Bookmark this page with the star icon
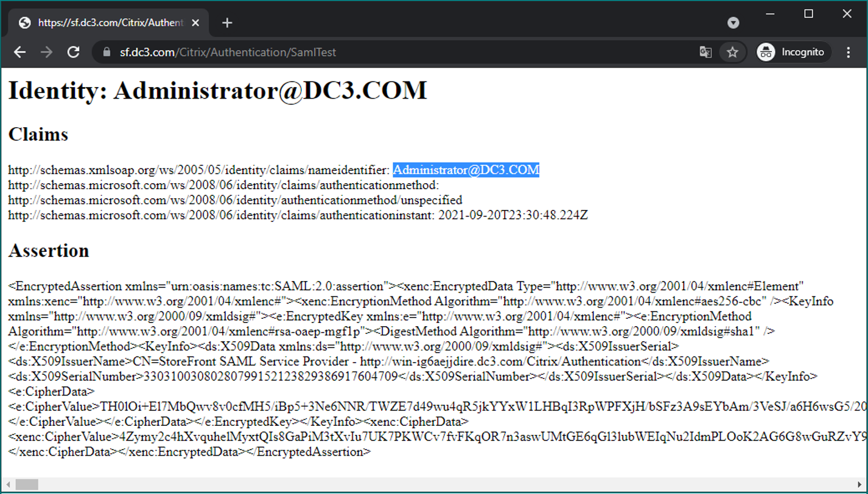 [x=732, y=52]
